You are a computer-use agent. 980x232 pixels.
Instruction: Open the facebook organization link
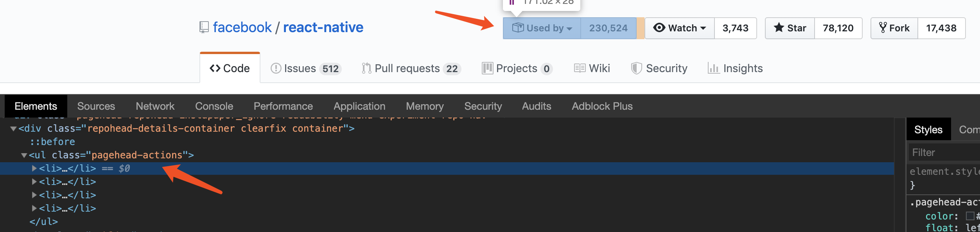242,27
